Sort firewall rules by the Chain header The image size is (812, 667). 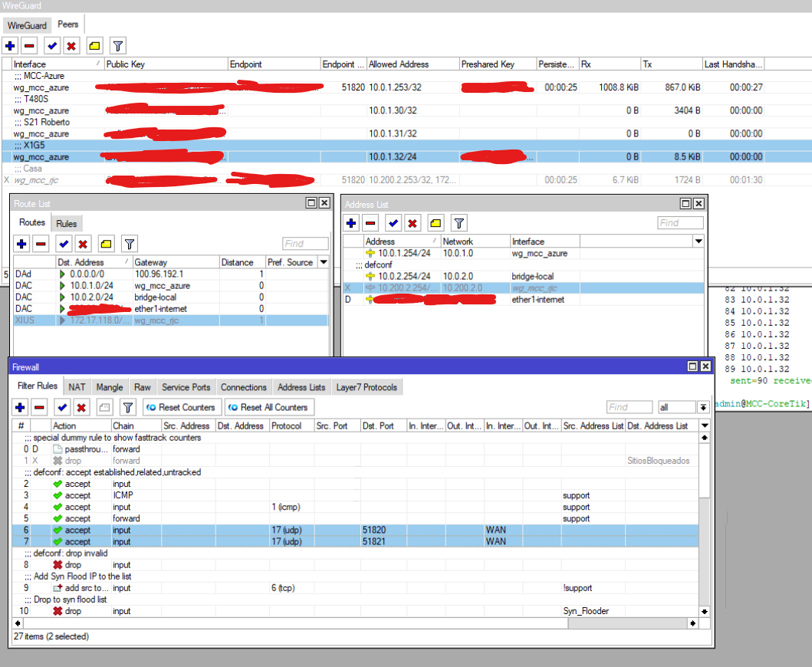(x=136, y=426)
